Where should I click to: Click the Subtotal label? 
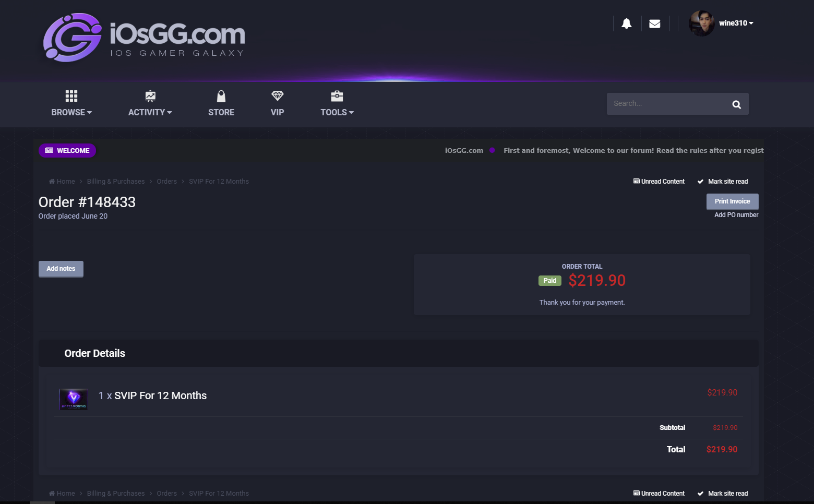(673, 427)
